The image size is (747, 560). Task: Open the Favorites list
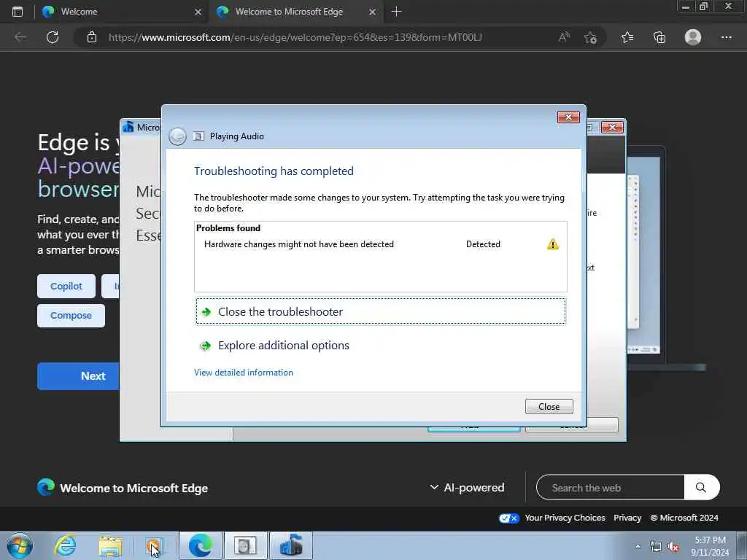(x=627, y=37)
